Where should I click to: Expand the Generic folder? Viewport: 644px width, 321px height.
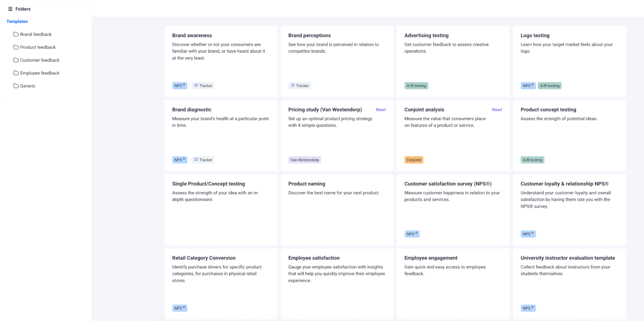point(28,86)
